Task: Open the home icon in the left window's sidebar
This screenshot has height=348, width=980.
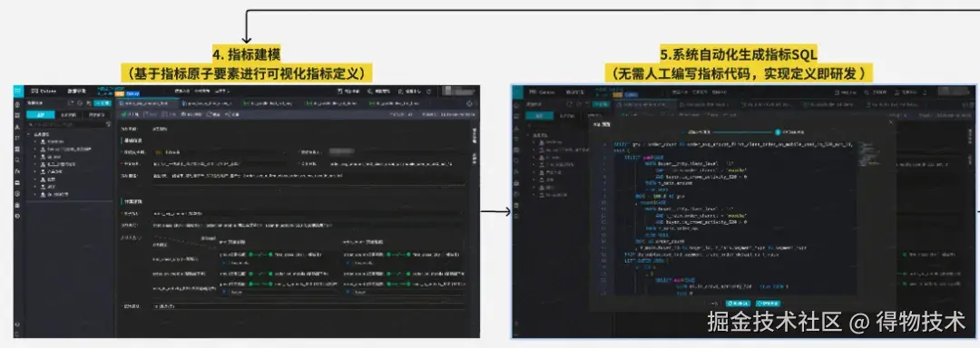Action: (17, 104)
